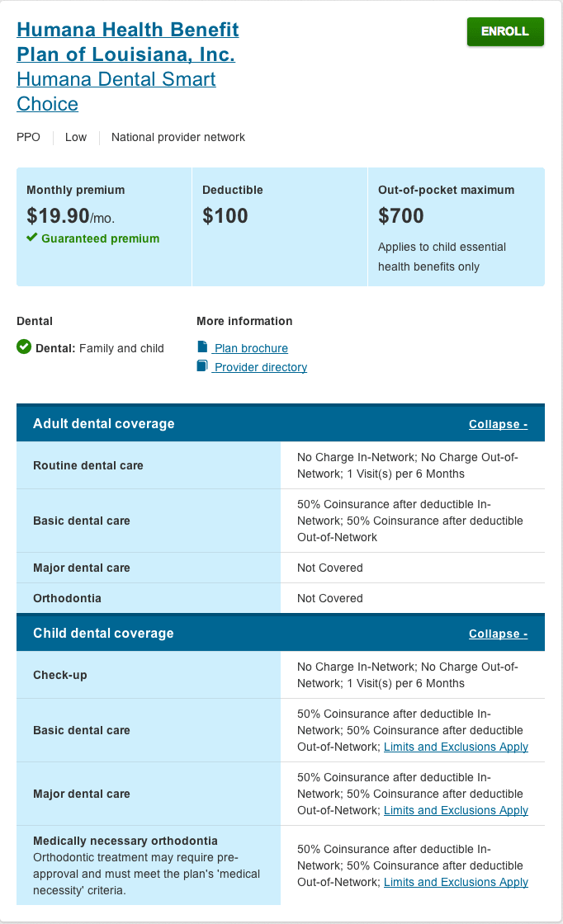Click the Provider directory document icon
563x924 pixels.
click(x=201, y=366)
